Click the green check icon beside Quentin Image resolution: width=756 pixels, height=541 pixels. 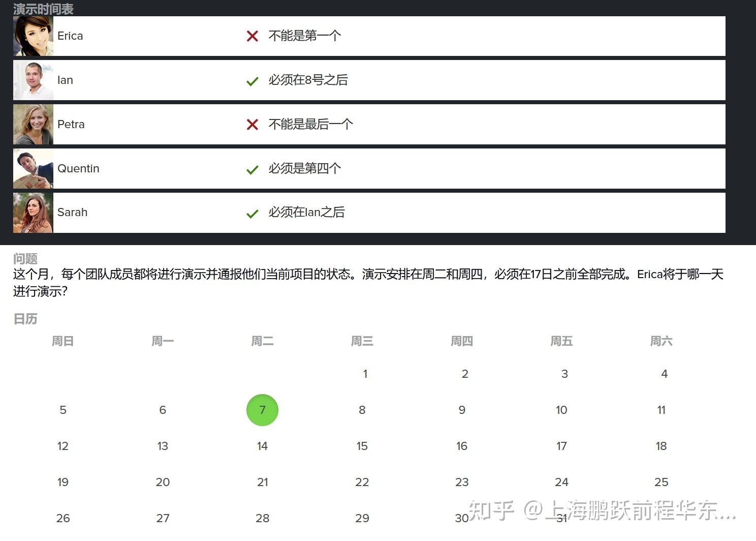point(253,169)
